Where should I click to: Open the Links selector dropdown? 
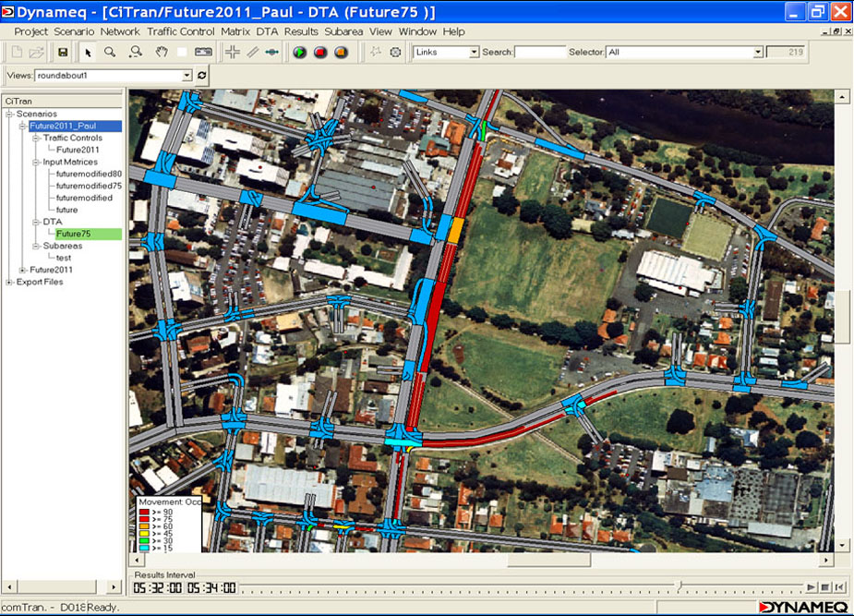point(474,52)
